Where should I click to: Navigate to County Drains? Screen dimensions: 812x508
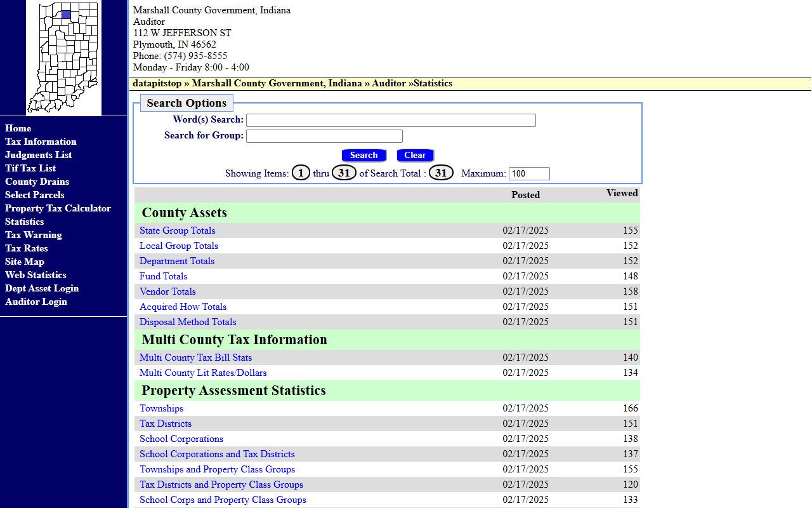[37, 182]
